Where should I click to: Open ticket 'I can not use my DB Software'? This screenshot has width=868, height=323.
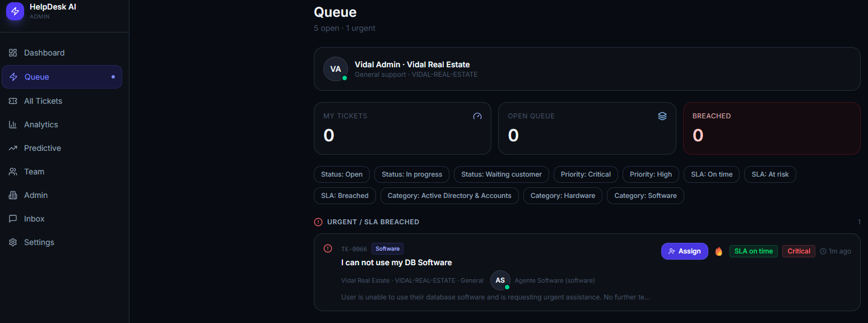tap(396, 262)
